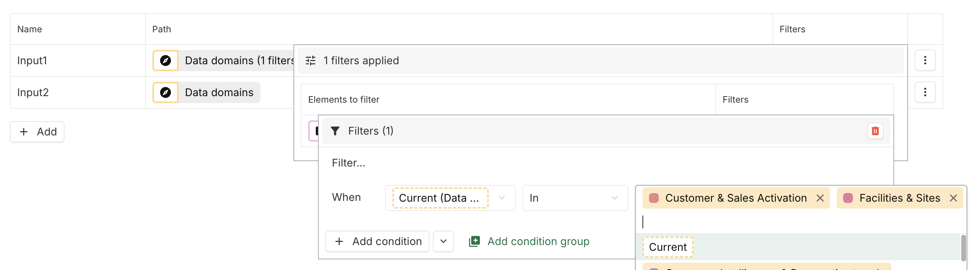This screenshot has width=980, height=270.
Task: Click the pink Facilities & Sites color swatch
Action: (848, 198)
